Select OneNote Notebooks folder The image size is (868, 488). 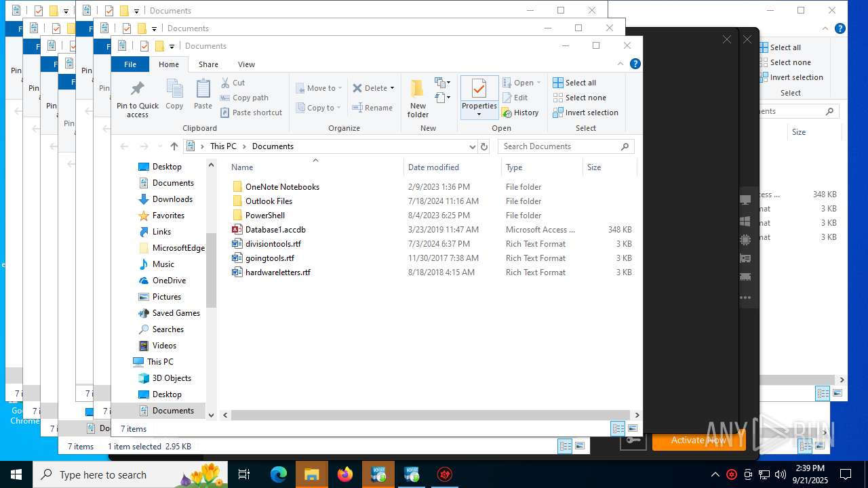[282, 187]
